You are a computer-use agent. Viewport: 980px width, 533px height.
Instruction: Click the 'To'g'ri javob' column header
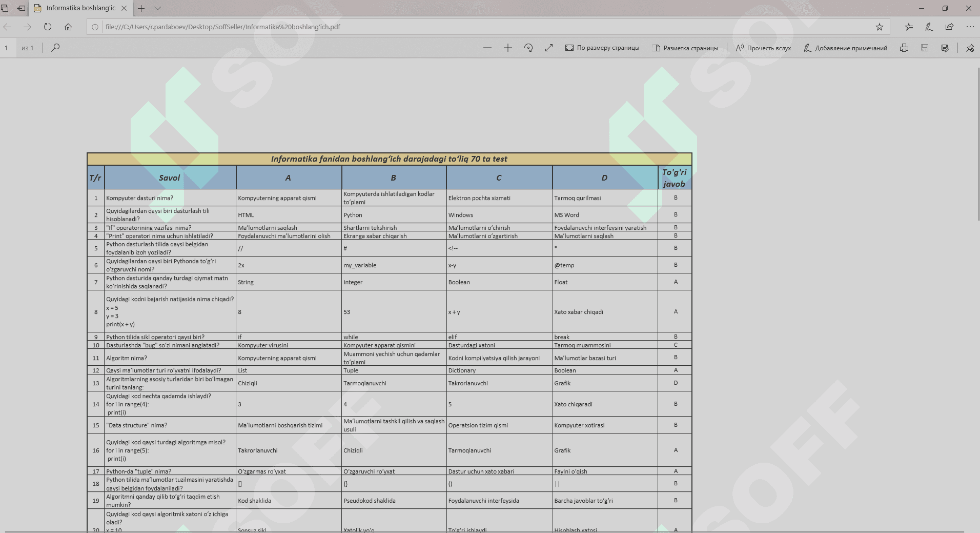(x=674, y=178)
